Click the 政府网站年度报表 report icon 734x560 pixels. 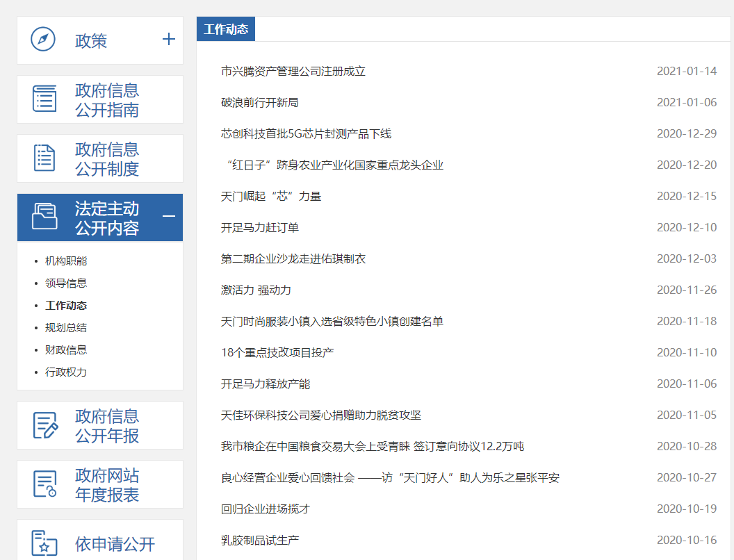click(45, 484)
